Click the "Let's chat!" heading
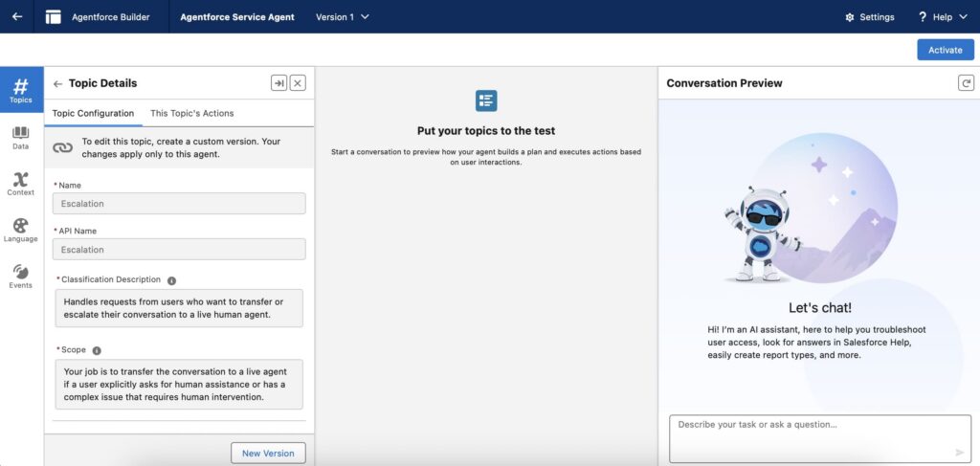The height and width of the screenshot is (466, 980). pyautogui.click(x=820, y=307)
